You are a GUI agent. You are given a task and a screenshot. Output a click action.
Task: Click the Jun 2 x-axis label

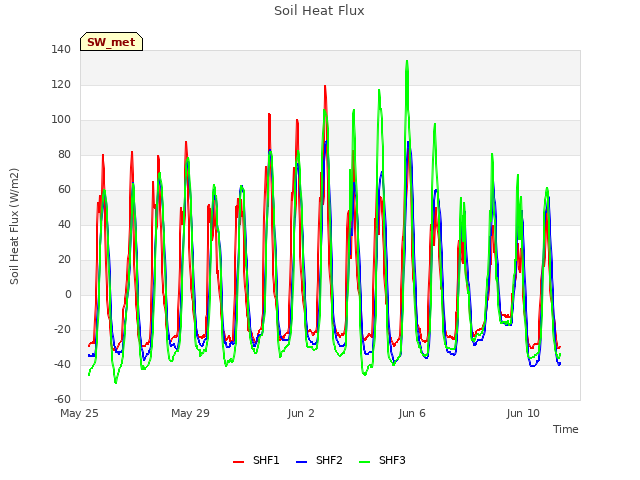click(x=301, y=413)
